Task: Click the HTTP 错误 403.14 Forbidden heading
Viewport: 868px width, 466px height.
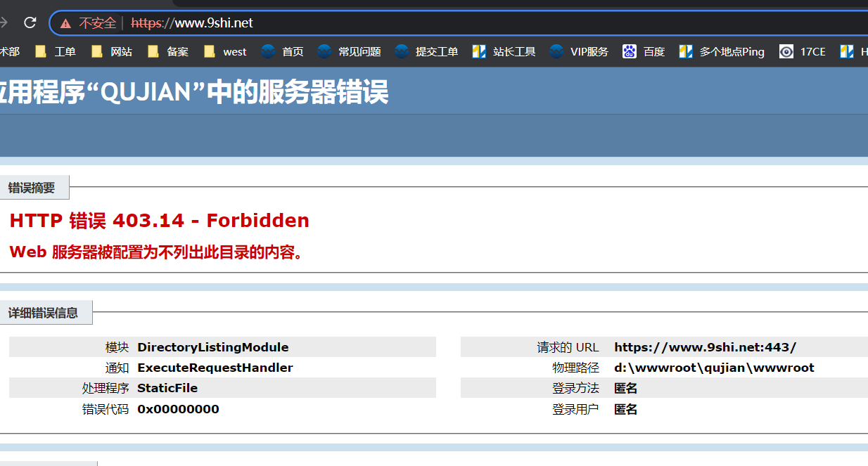Action: point(160,221)
